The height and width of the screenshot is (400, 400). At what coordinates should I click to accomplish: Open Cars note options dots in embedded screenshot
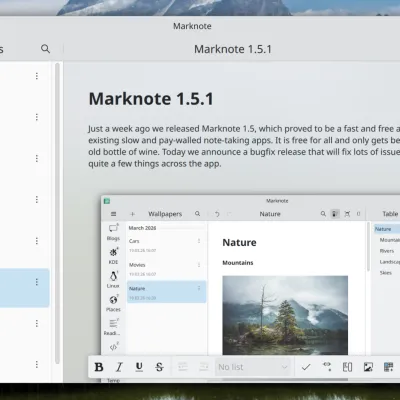tap(199, 241)
